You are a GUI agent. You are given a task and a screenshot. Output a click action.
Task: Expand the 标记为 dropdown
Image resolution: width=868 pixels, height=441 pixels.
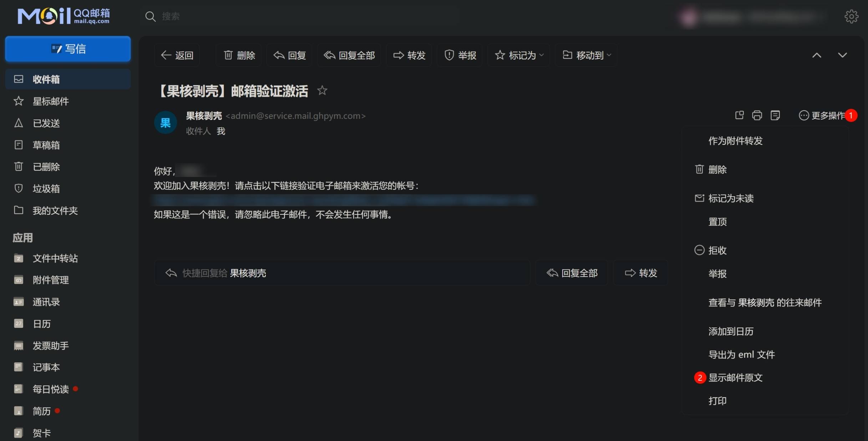pyautogui.click(x=518, y=55)
